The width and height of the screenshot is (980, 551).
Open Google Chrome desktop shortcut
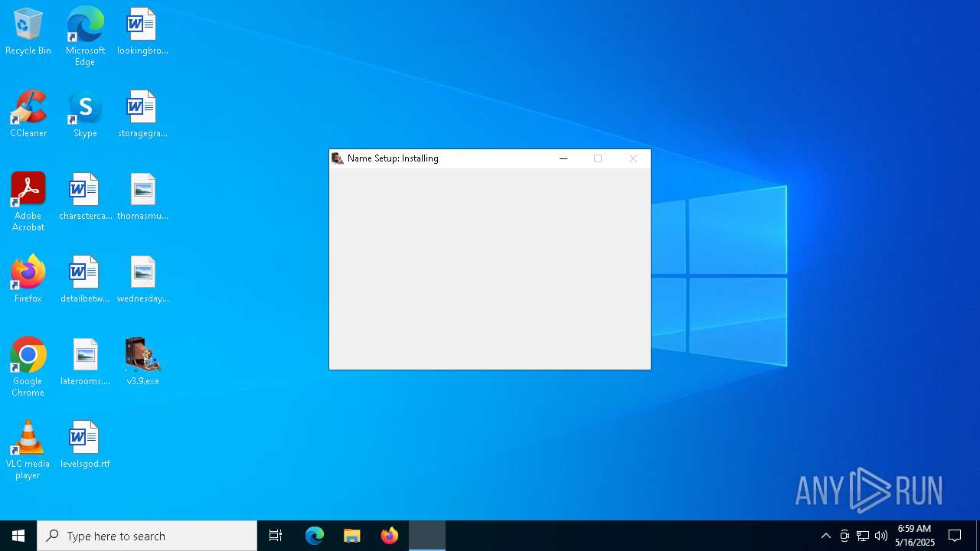click(x=28, y=367)
